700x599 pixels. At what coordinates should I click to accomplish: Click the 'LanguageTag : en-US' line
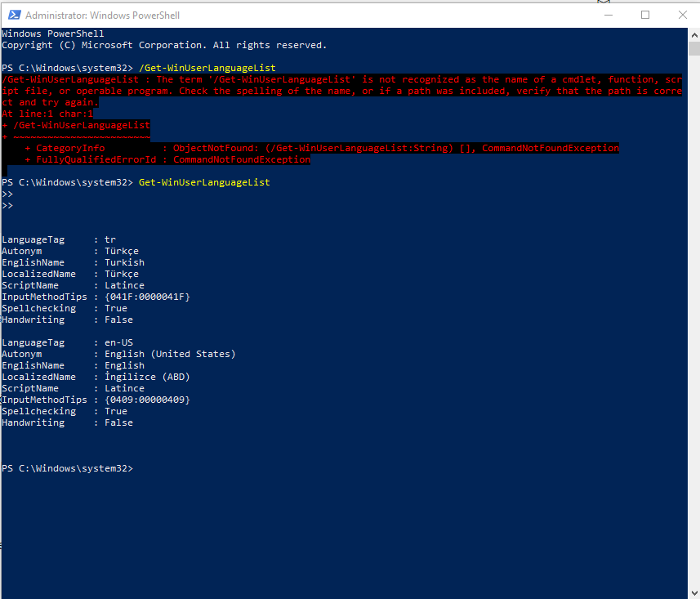pos(67,342)
